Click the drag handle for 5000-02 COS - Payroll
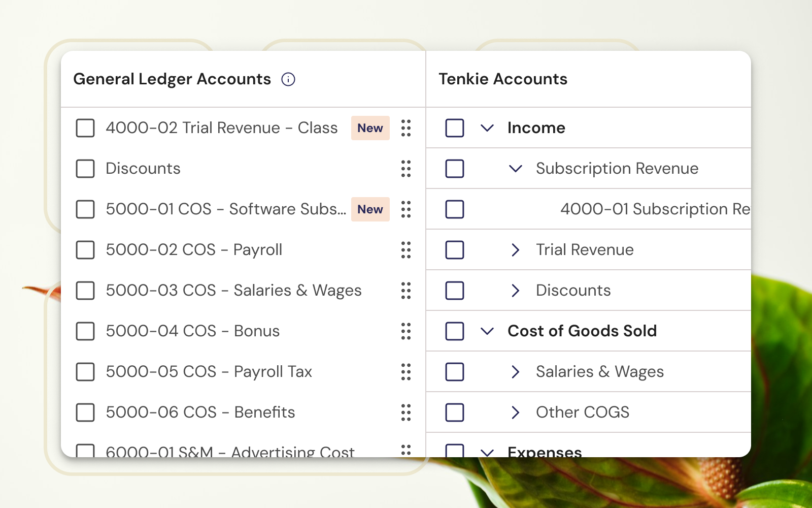Viewport: 812px width, 508px height. pos(405,250)
